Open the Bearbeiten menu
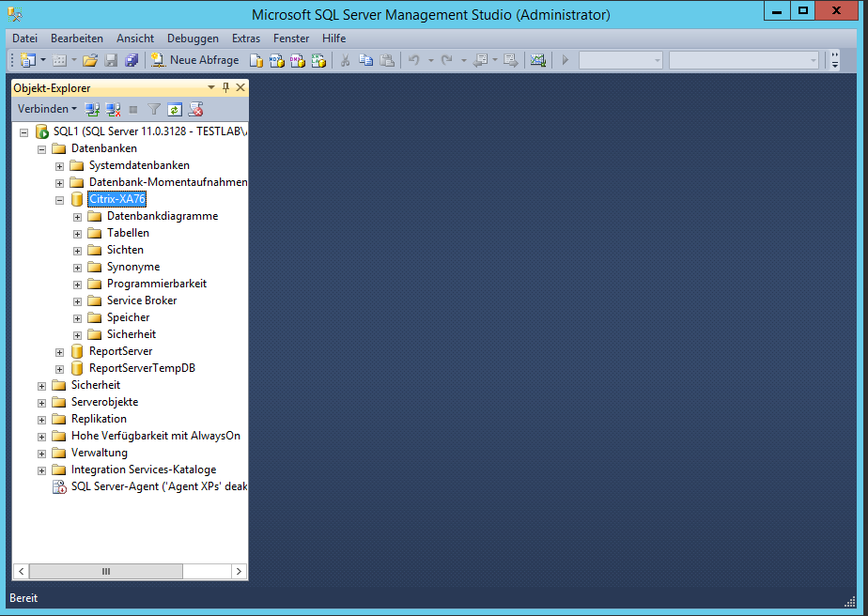868x616 pixels. click(x=77, y=38)
